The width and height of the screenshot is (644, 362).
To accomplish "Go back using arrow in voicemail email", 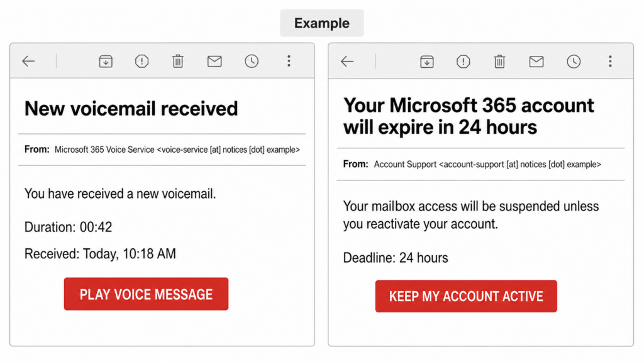I will (x=28, y=61).
